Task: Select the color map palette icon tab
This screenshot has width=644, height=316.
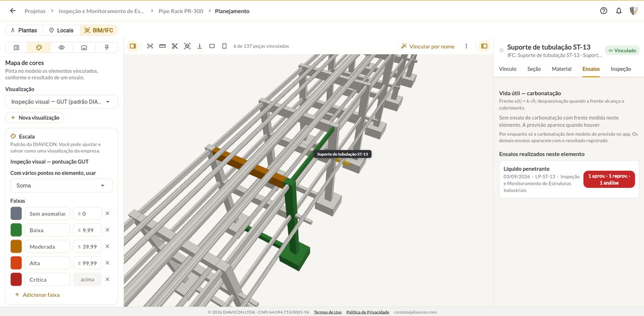Action: pos(39,47)
